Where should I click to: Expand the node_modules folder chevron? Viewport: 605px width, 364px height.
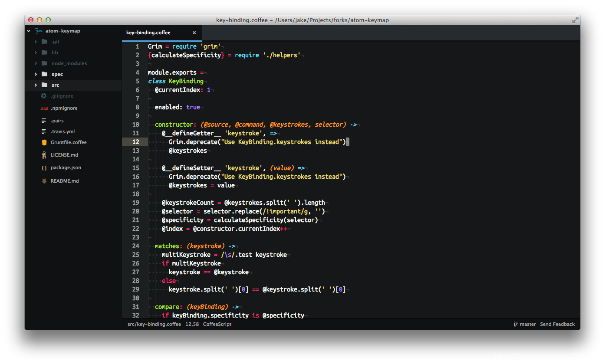coord(36,63)
